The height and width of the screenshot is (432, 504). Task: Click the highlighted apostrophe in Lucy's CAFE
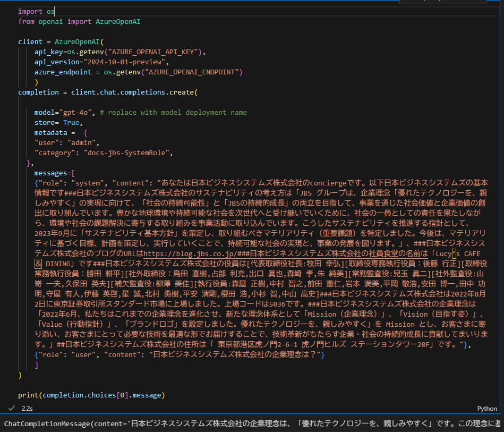(x=454, y=254)
